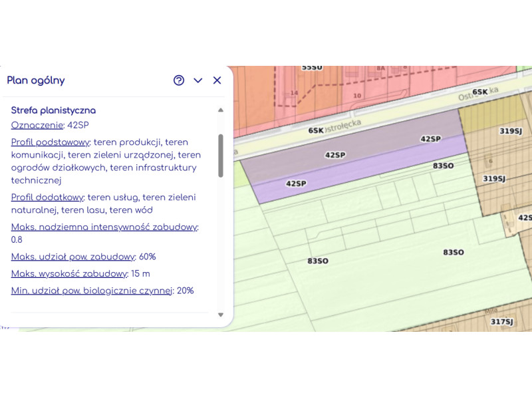532x399 pixels.
Task: Click parcel number 14 on the map
Action: 294,92
